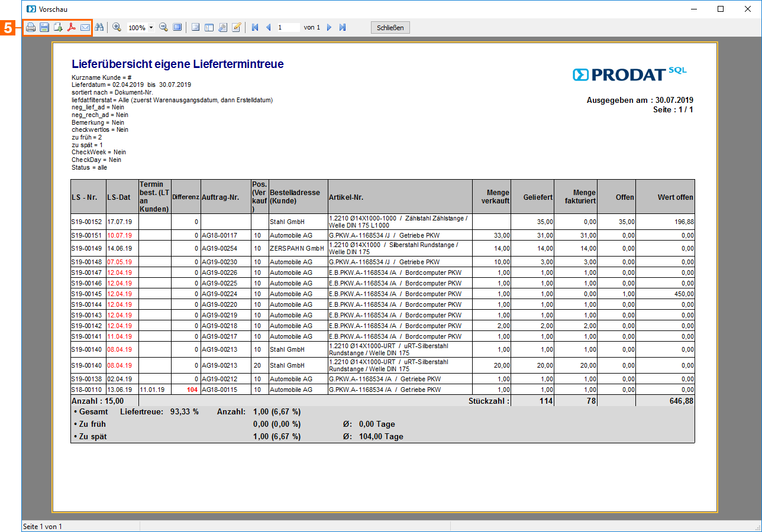Click order number AG19-00224
Viewport: 762px width, 532px height.
(x=219, y=294)
